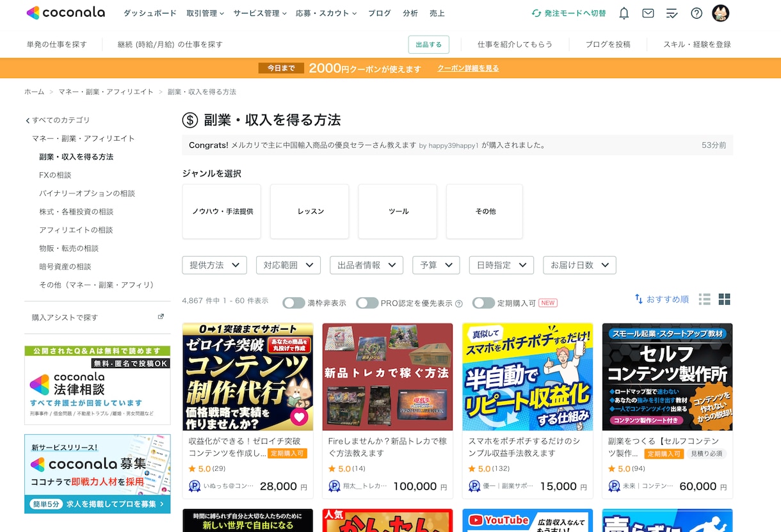Select 物販・転売の相談 in sidebar
The image size is (781, 532).
point(68,248)
